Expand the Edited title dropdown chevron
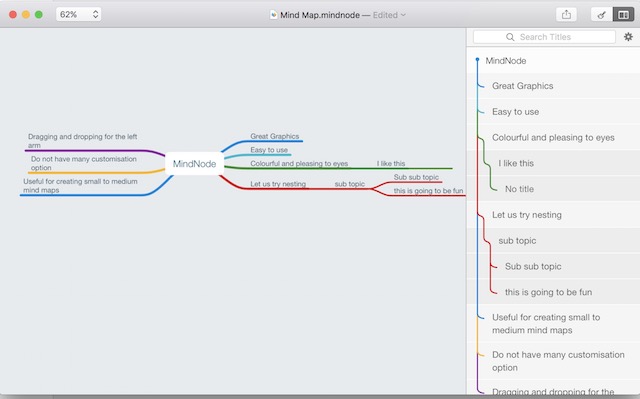This screenshot has width=640, height=399. [403, 15]
